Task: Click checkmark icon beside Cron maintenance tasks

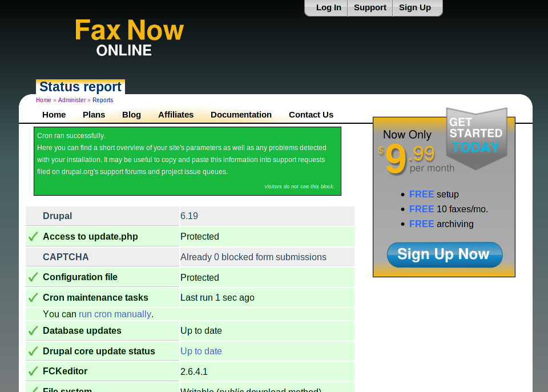Action: point(33,298)
